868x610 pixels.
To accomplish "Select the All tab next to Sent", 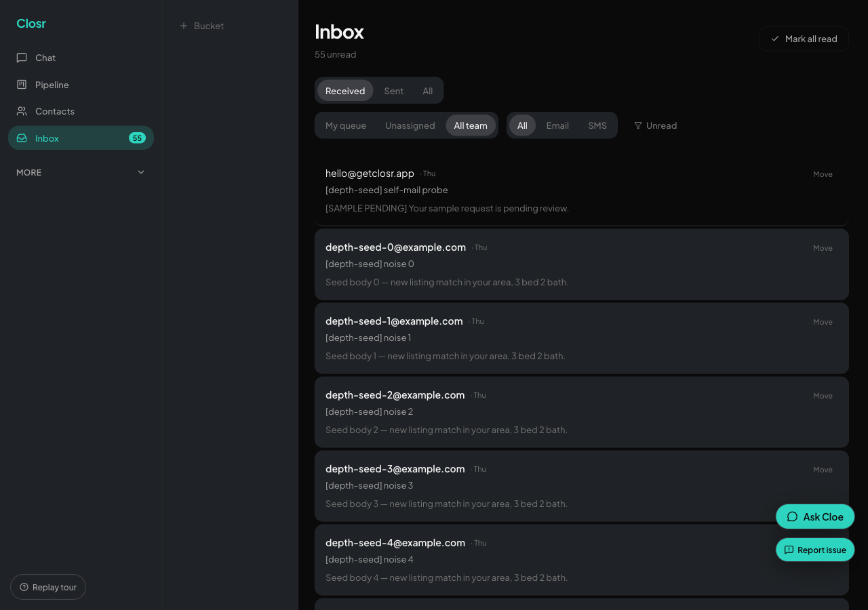I will pos(428,91).
